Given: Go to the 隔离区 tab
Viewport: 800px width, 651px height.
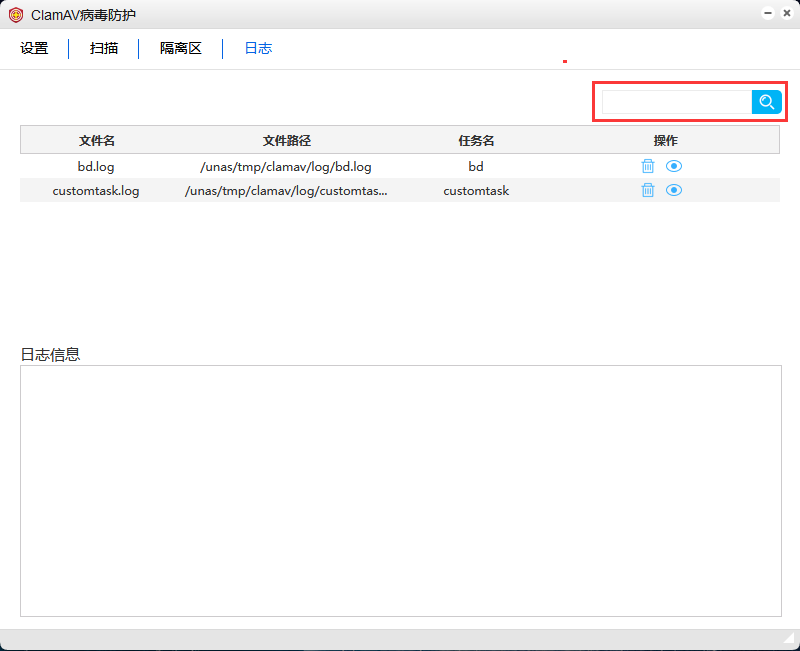Looking at the screenshot, I should (x=181, y=48).
